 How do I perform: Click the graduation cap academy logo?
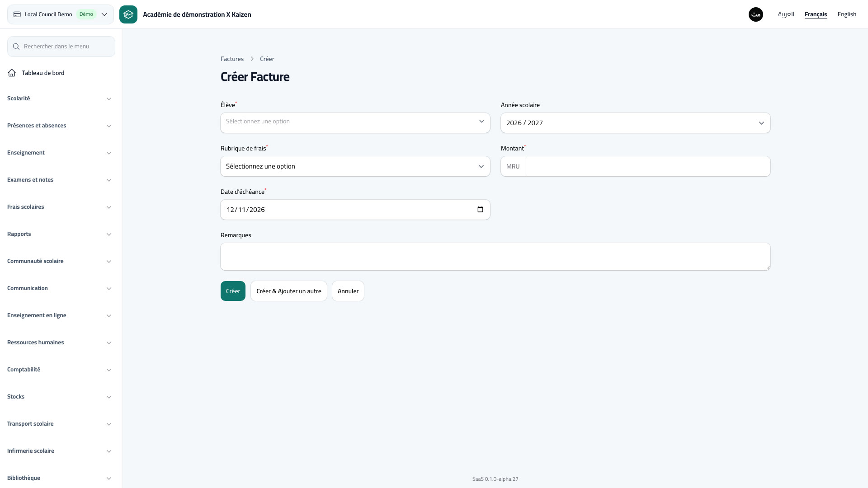pyautogui.click(x=128, y=14)
